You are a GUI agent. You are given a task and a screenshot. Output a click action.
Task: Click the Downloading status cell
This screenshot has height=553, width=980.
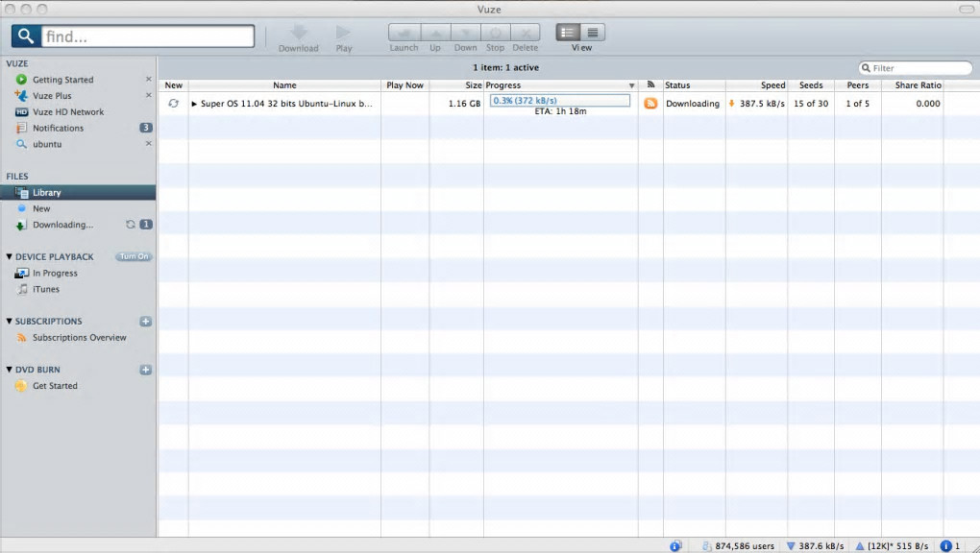tap(693, 104)
